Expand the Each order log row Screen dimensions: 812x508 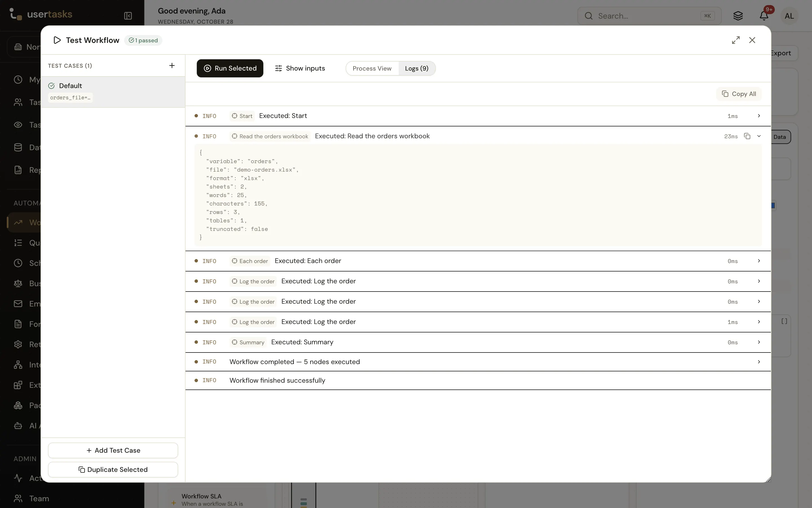click(759, 261)
